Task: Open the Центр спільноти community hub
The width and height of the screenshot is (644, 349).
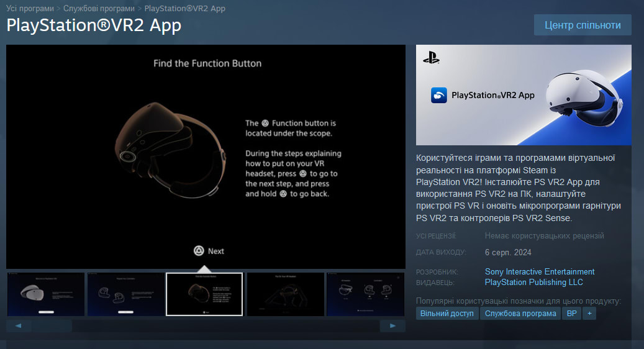Action: tap(583, 25)
